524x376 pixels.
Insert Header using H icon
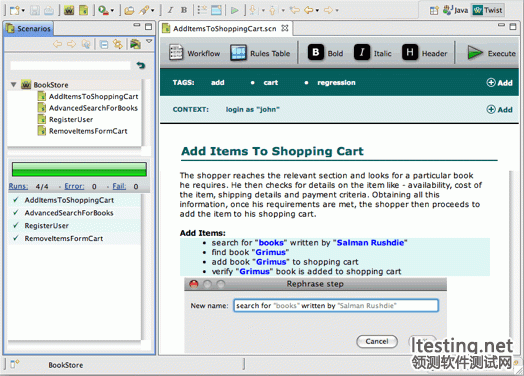coord(410,52)
